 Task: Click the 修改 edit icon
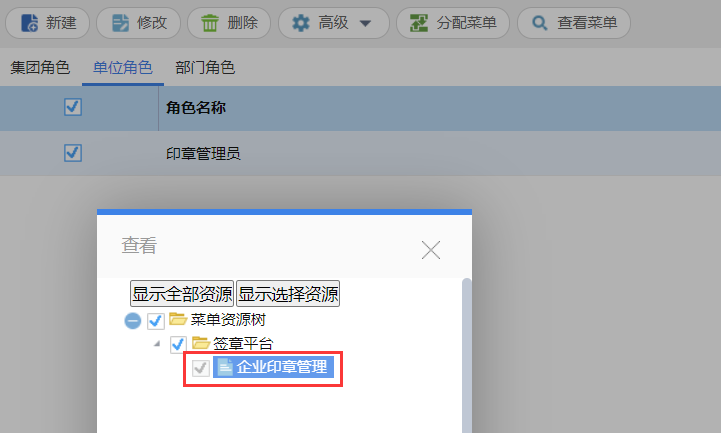[x=120, y=23]
